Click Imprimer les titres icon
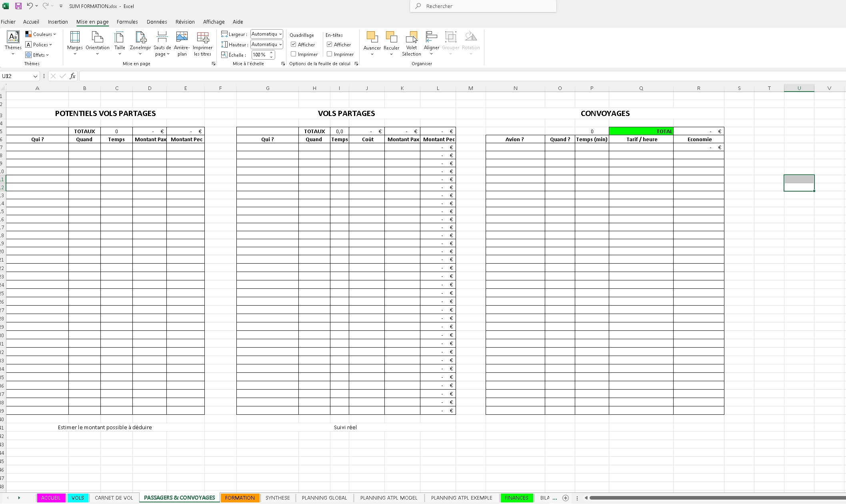Image resolution: width=846 pixels, height=504 pixels. [x=203, y=44]
